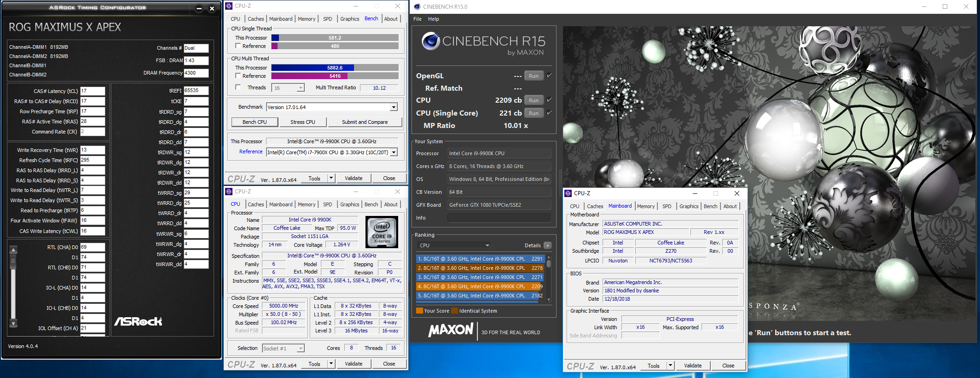Click the Details arrow button in Ranking

click(x=547, y=245)
